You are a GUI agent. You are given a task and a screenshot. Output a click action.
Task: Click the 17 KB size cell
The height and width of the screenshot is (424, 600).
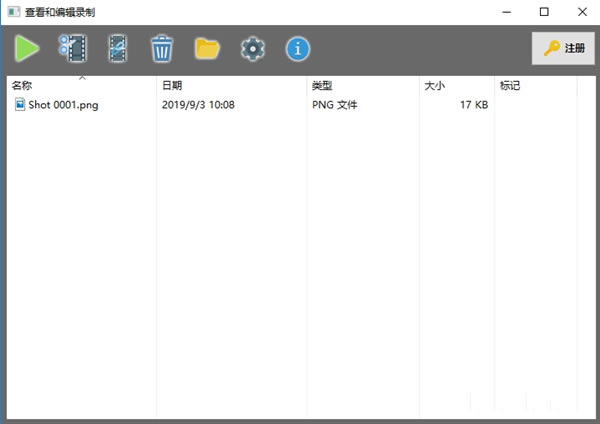(473, 104)
